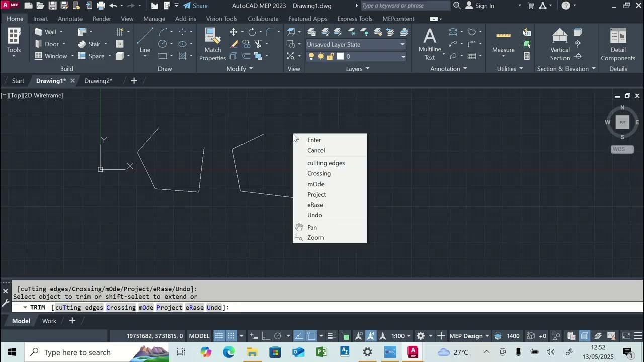Select the Rotate tool
The image size is (644, 362).
pyautogui.click(x=252, y=31)
